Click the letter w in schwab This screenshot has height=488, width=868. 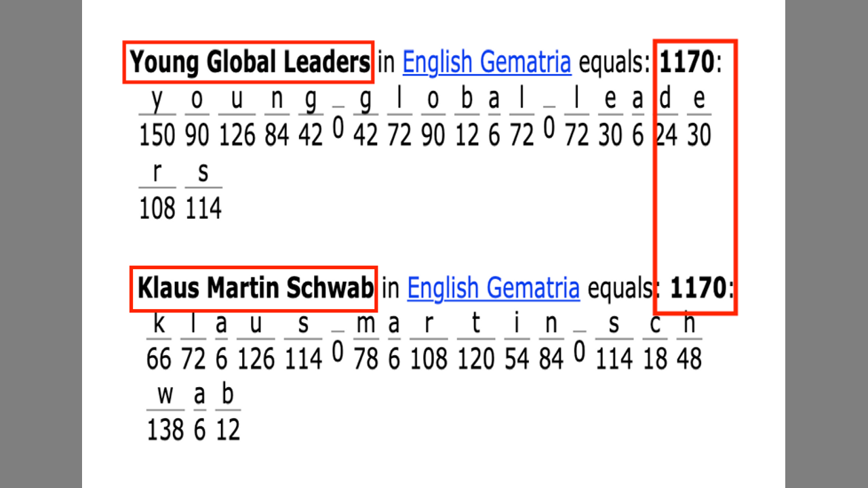[x=165, y=395]
